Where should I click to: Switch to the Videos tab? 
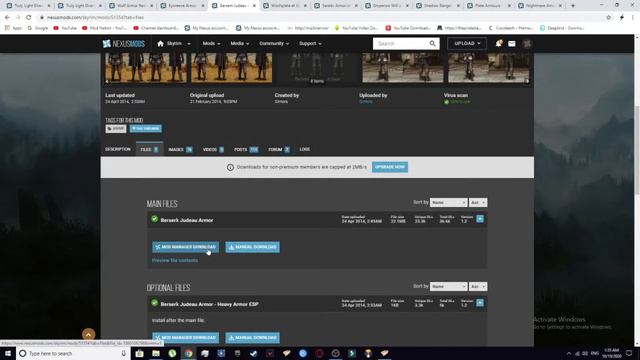[213, 149]
